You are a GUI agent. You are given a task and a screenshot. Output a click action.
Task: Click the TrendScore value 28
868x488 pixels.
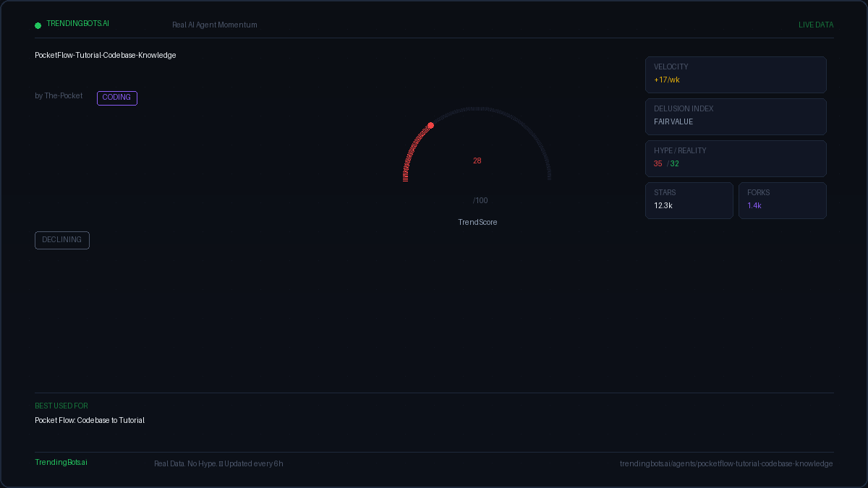(477, 160)
